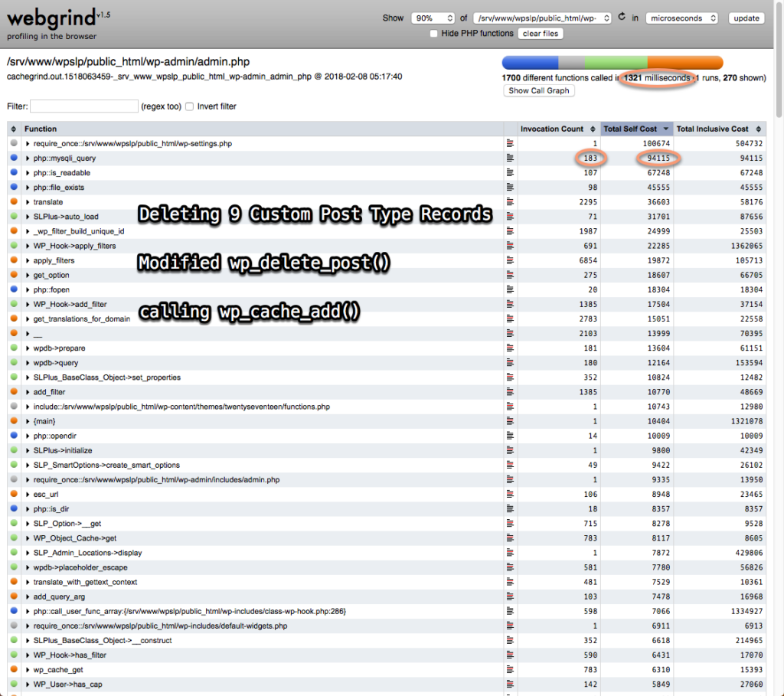
Task: Click the update button
Action: [745, 18]
